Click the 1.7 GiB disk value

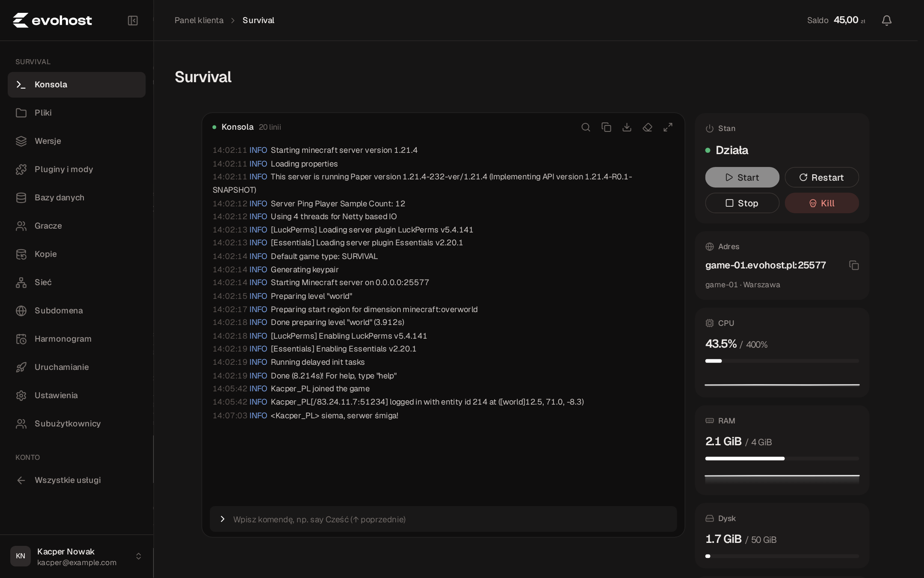click(723, 539)
